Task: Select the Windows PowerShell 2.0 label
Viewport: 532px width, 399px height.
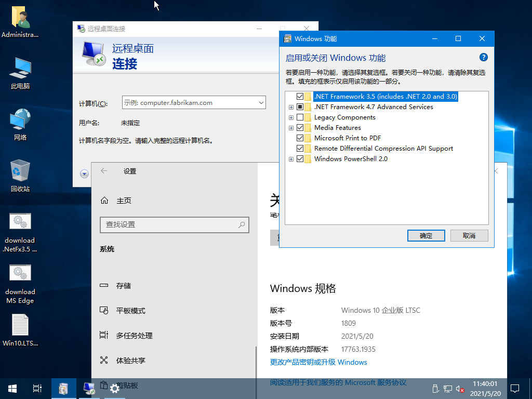Action: coord(351,159)
